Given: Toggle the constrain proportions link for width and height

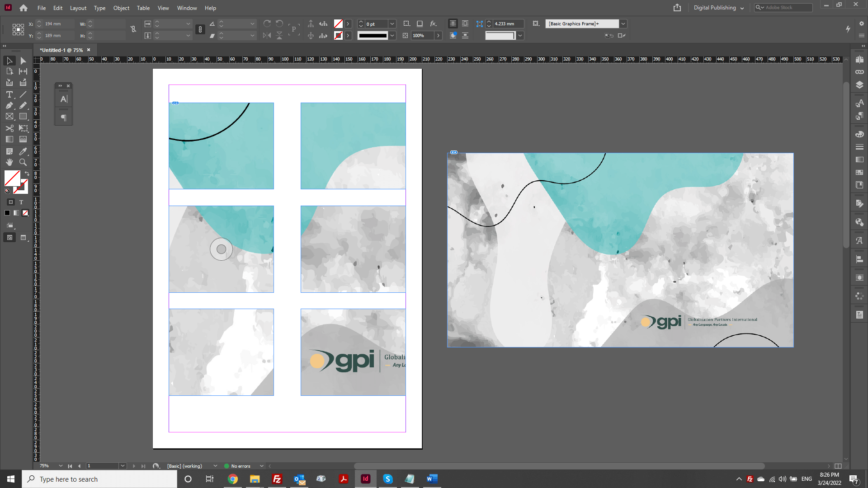Looking at the screenshot, I should click(x=133, y=28).
